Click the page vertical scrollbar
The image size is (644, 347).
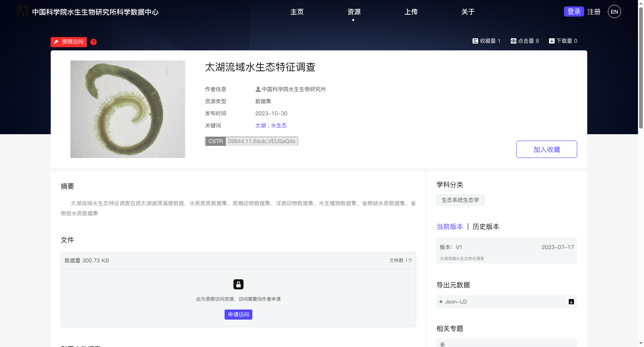[x=641, y=68]
